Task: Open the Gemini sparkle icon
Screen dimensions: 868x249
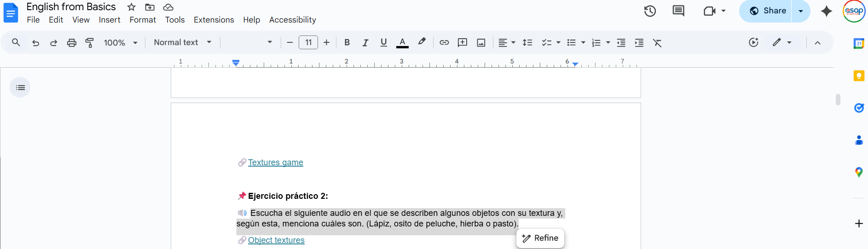Action: [827, 11]
